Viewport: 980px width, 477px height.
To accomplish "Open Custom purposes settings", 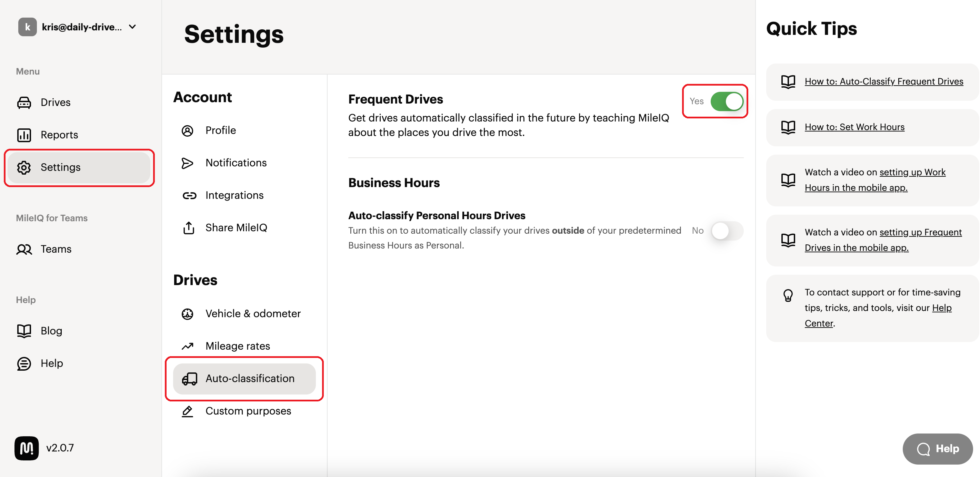I will (244, 411).
